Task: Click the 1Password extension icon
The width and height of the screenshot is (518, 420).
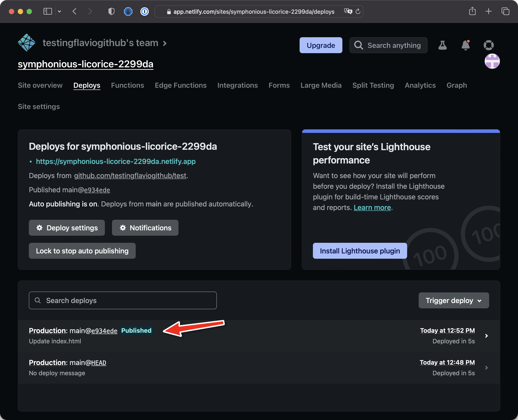Action: pos(144,11)
